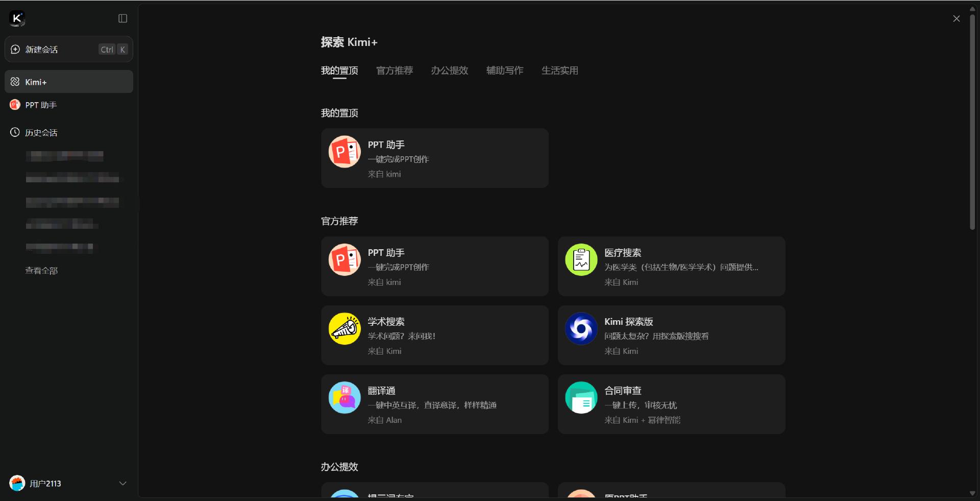Close the 探索 Kimi+ panel
The width and height of the screenshot is (980, 501).
[x=957, y=18]
